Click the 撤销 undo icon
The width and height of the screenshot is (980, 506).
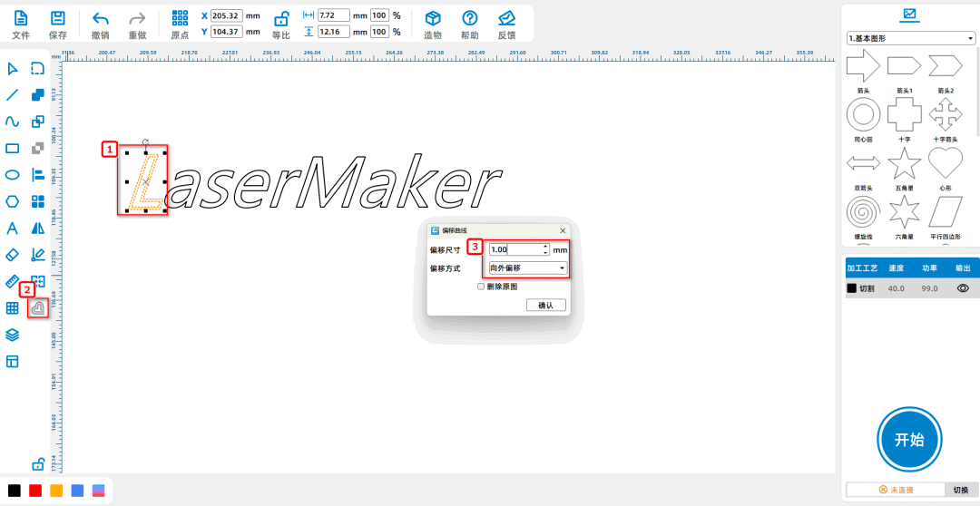[x=100, y=19]
